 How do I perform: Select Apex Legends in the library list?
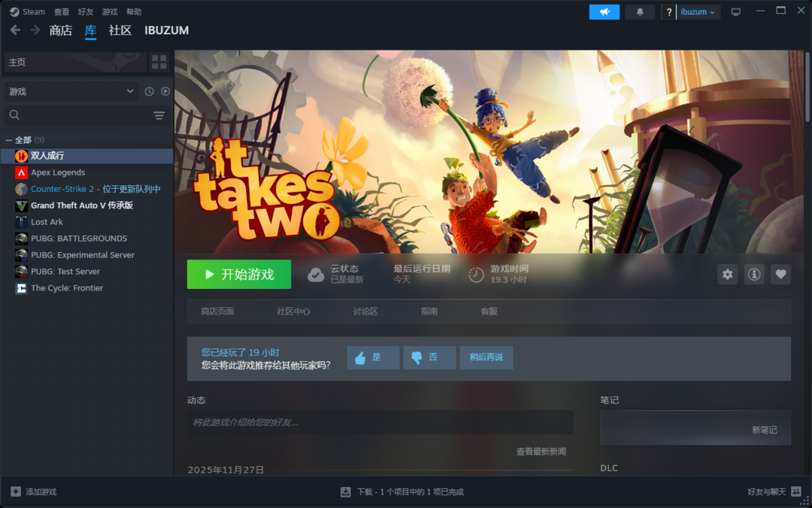[58, 172]
